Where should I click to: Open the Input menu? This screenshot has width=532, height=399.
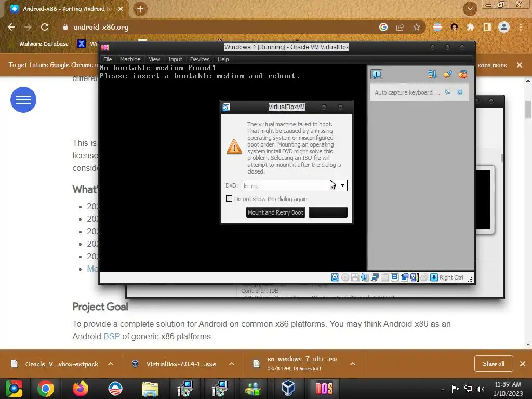175,59
